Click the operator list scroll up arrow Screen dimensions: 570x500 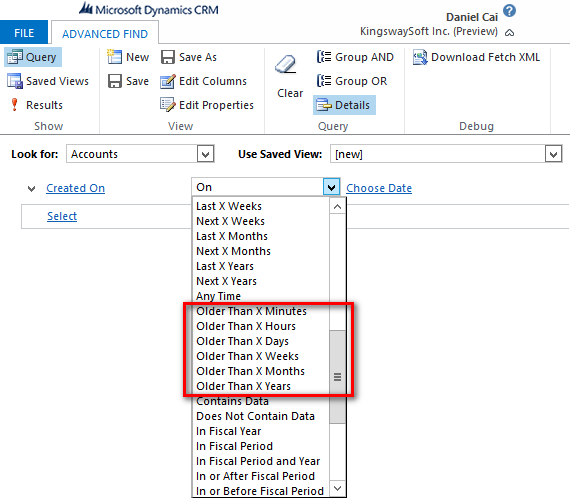click(337, 207)
